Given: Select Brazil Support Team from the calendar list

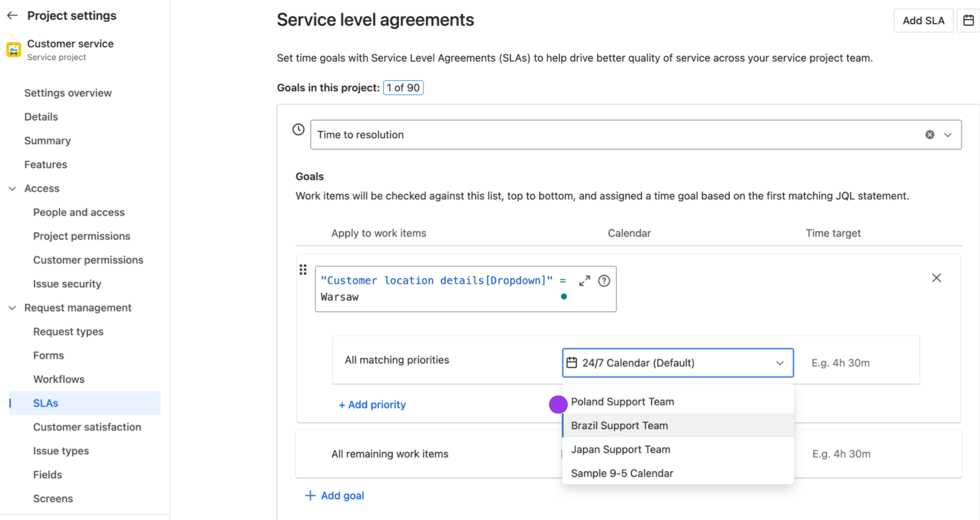Looking at the screenshot, I should coord(619,425).
